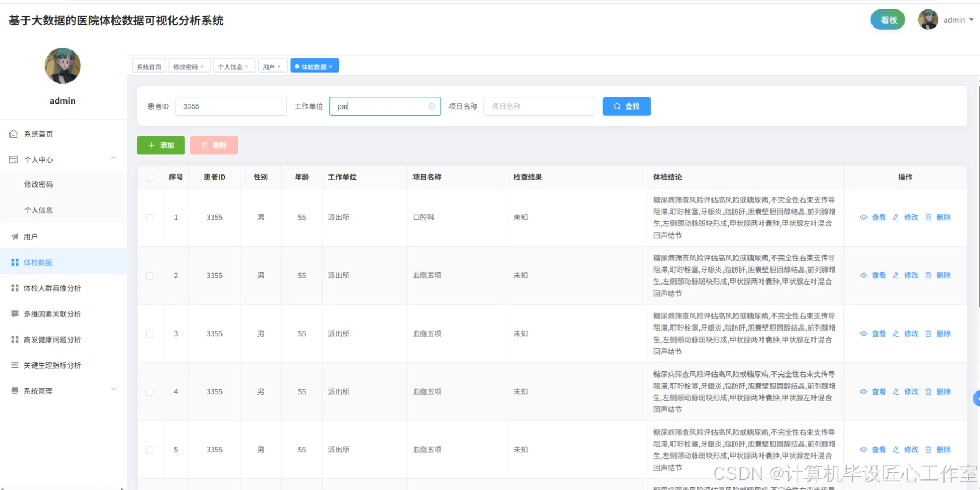Click the green 添加 button
Screen dimensions: 980x490
point(161,145)
